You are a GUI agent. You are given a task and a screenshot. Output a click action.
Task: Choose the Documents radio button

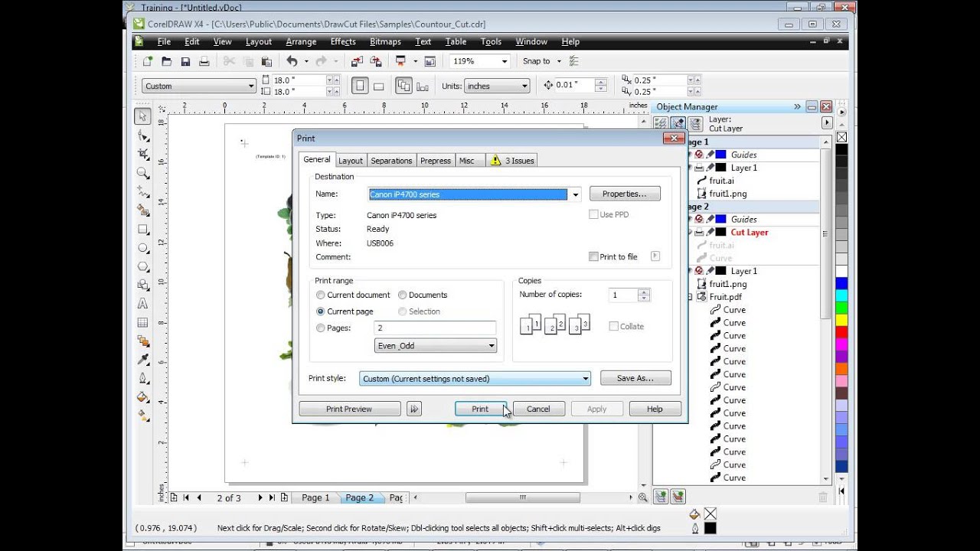click(x=403, y=295)
